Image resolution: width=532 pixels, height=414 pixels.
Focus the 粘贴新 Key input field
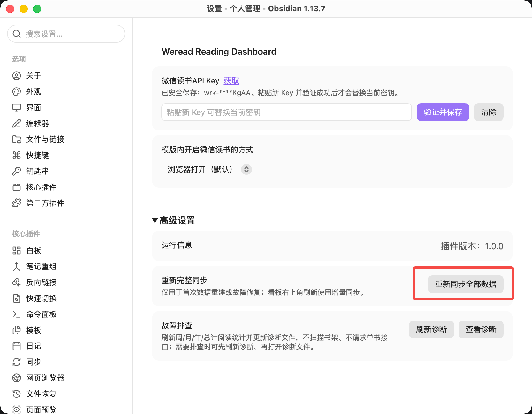coord(286,112)
